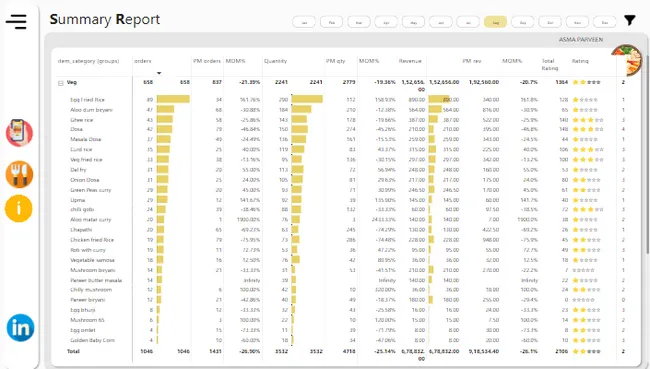This screenshot has height=369, width=650.
Task: Select the May month tab
Action: click(x=413, y=22)
